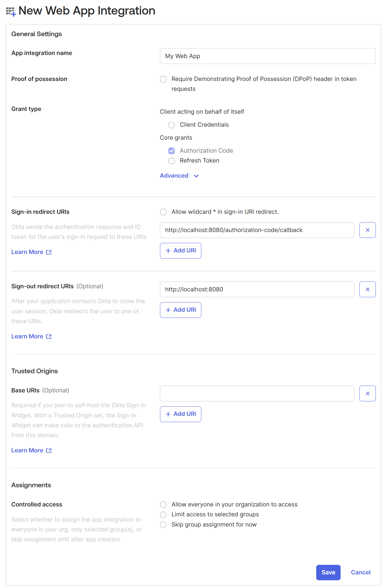Remove the sign-out redirect URI with X

[367, 289]
